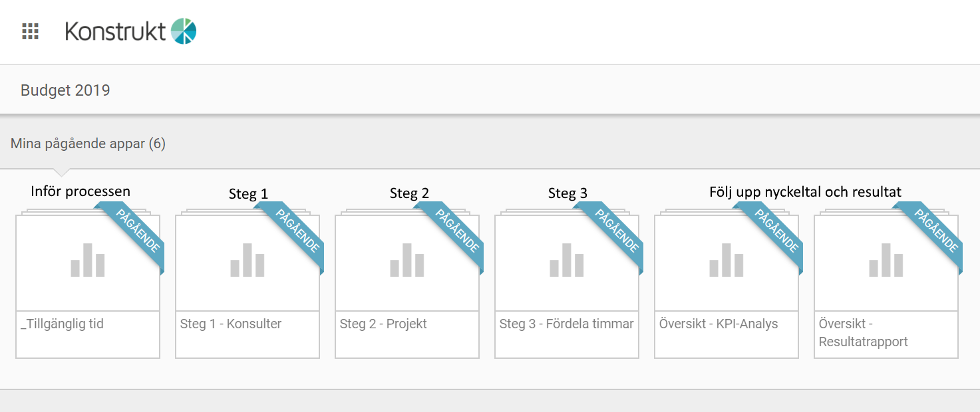Screen dimensions: 980x412
Task: Open Steg 3 - Fördela timmar chart icon
Action: [x=567, y=260]
